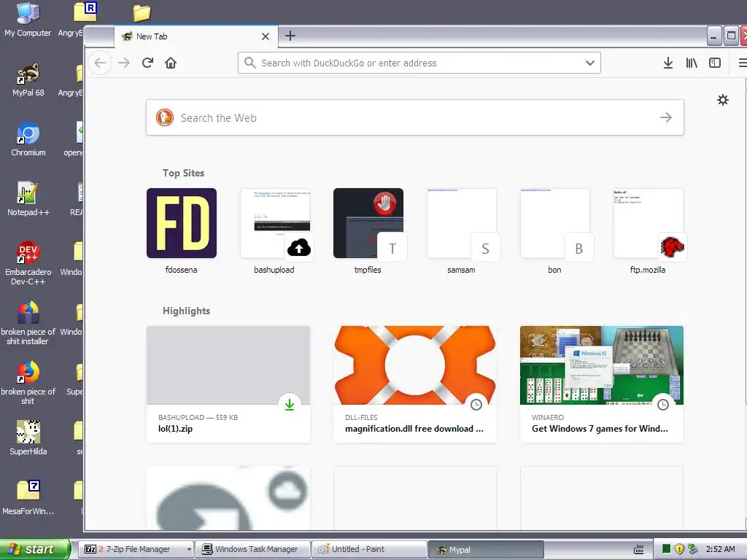
Task: Click the security shield tray icon
Action: 679,549
